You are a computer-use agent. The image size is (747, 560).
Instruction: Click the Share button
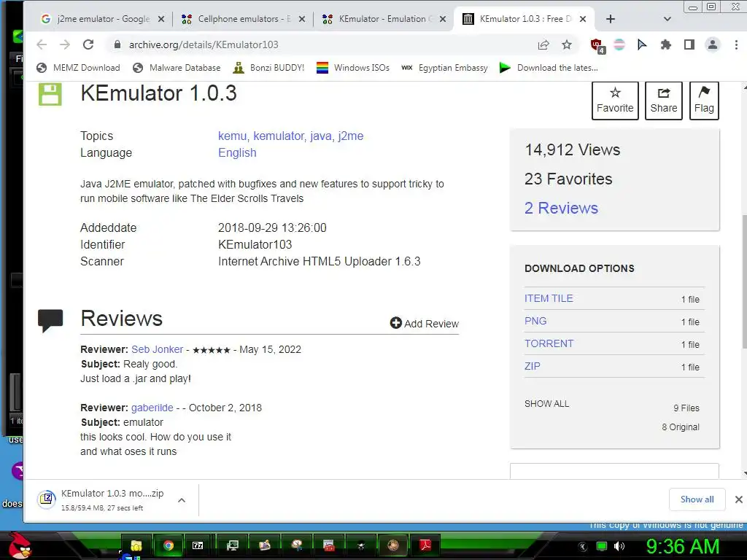664,100
